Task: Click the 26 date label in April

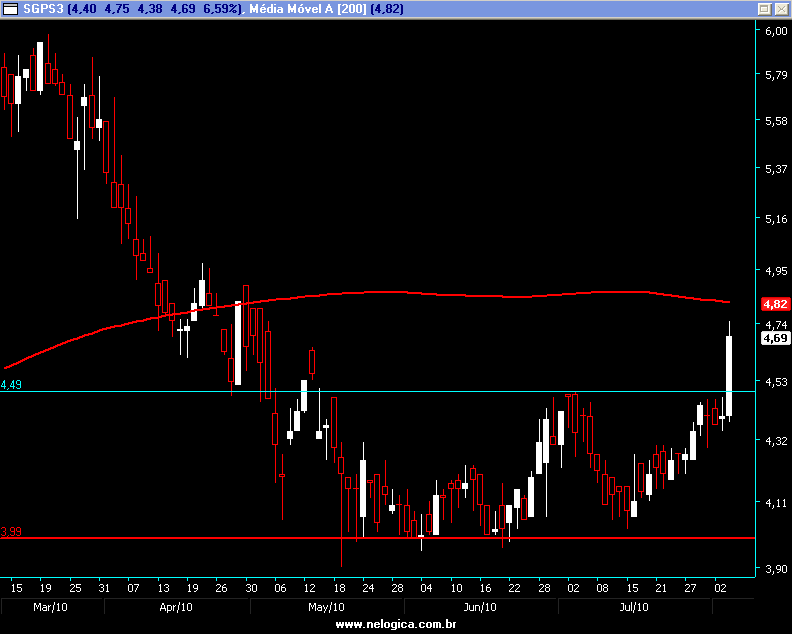Action: point(221,588)
